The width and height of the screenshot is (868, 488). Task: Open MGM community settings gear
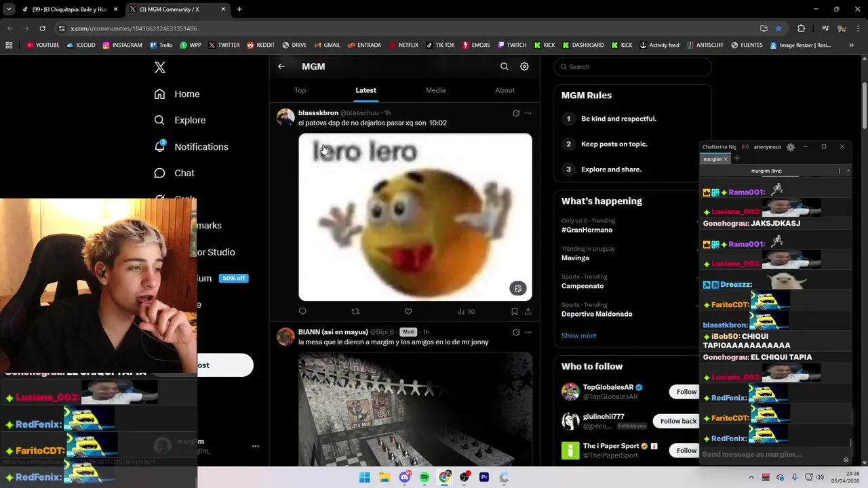(x=524, y=66)
